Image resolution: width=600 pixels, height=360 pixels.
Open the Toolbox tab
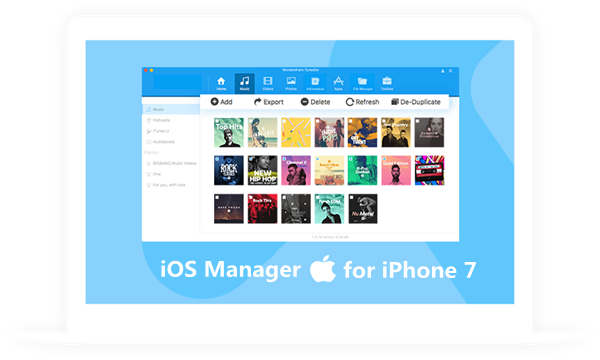point(387,83)
